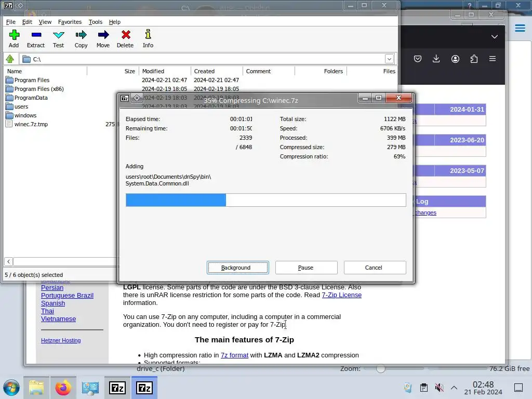This screenshot has height=399, width=532.
Task: Open the View menu
Action: click(x=45, y=22)
